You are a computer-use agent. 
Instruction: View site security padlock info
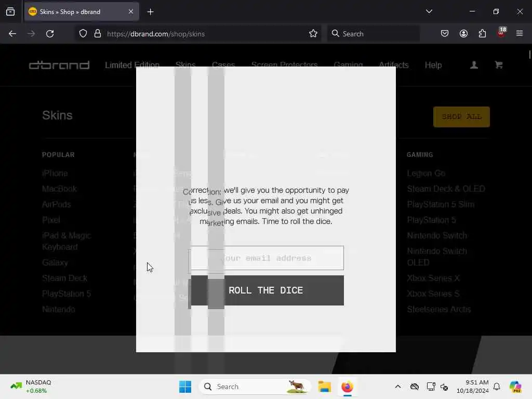coord(98,34)
